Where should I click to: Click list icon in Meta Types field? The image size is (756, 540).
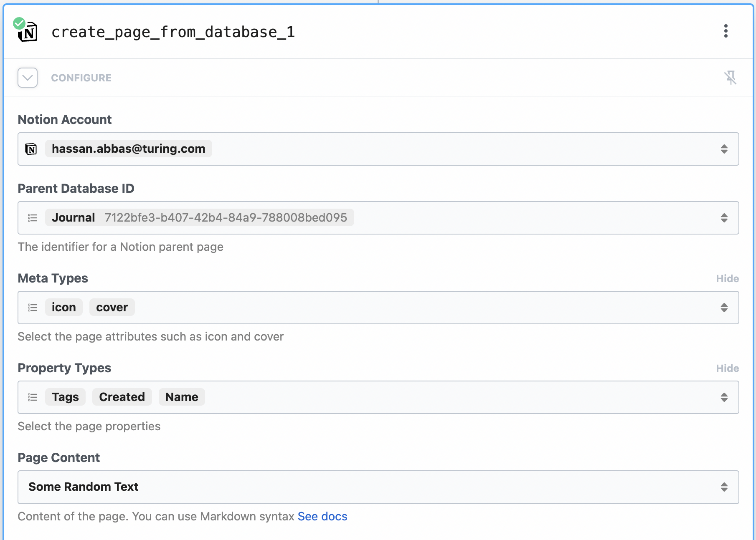33,308
